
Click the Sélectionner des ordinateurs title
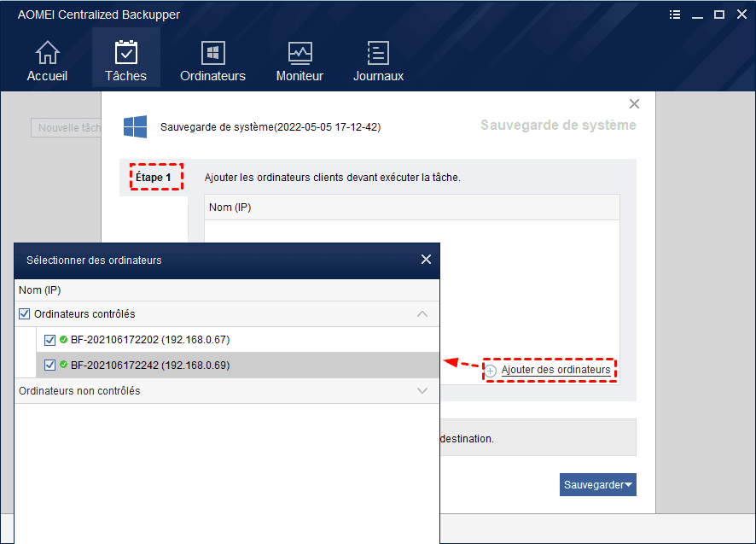coord(94,260)
